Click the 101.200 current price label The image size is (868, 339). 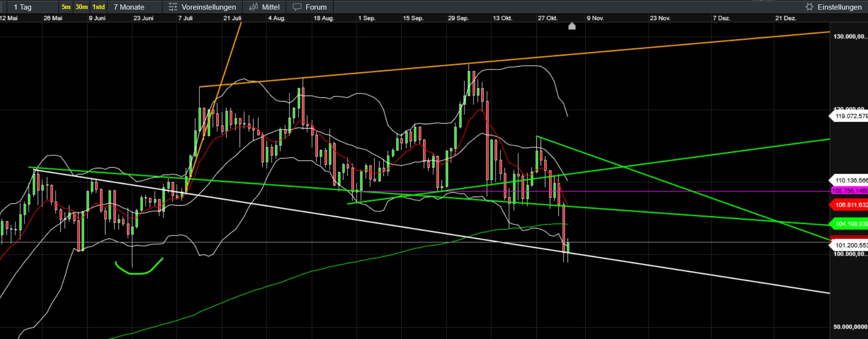pos(849,245)
